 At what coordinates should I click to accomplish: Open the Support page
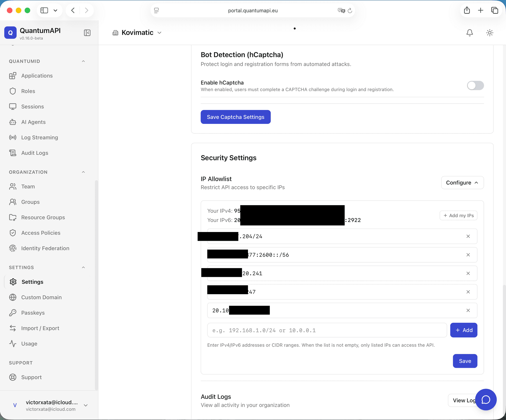pos(31,377)
